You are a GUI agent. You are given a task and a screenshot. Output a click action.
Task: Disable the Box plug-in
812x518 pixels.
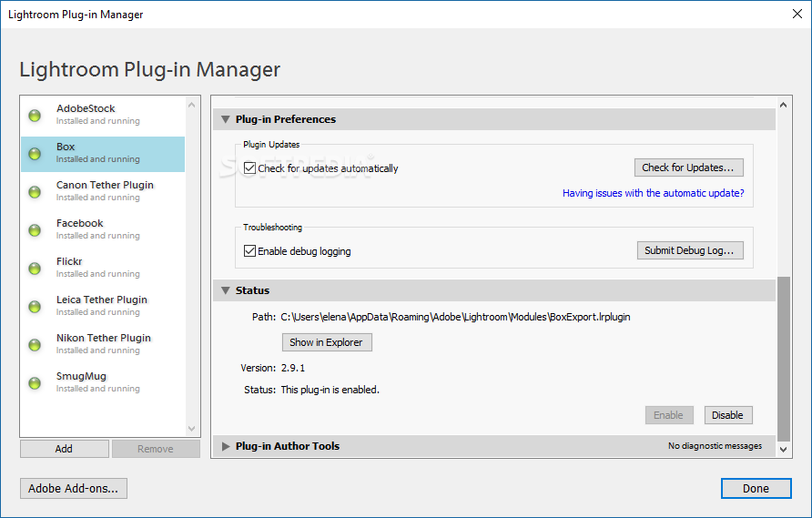click(x=728, y=415)
